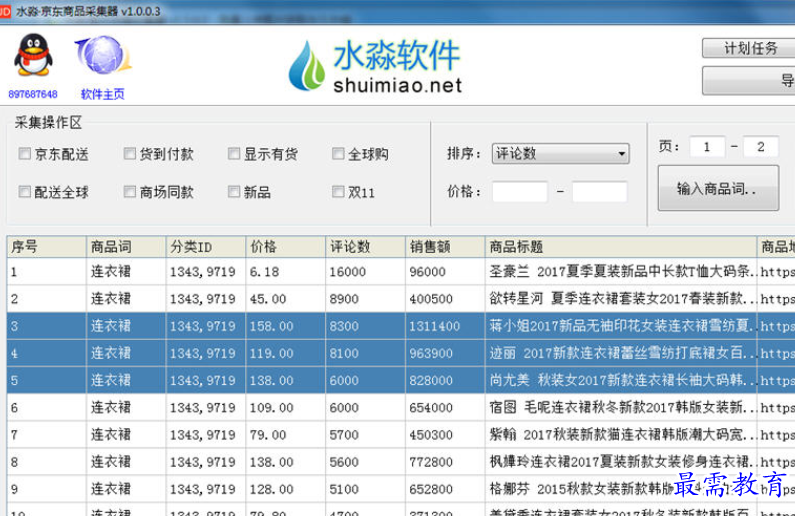Enable the 京东配送 checkbox
Viewport: 795px width, 516px height.
[x=24, y=154]
